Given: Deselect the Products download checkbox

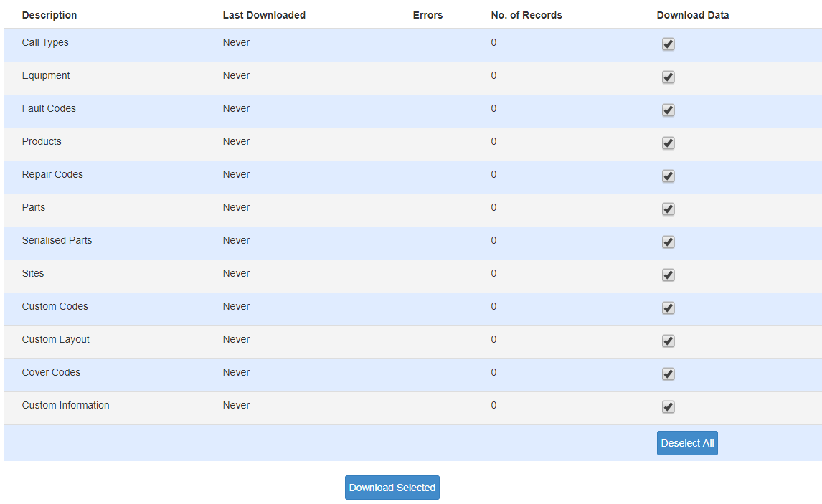Looking at the screenshot, I should click(x=668, y=143).
